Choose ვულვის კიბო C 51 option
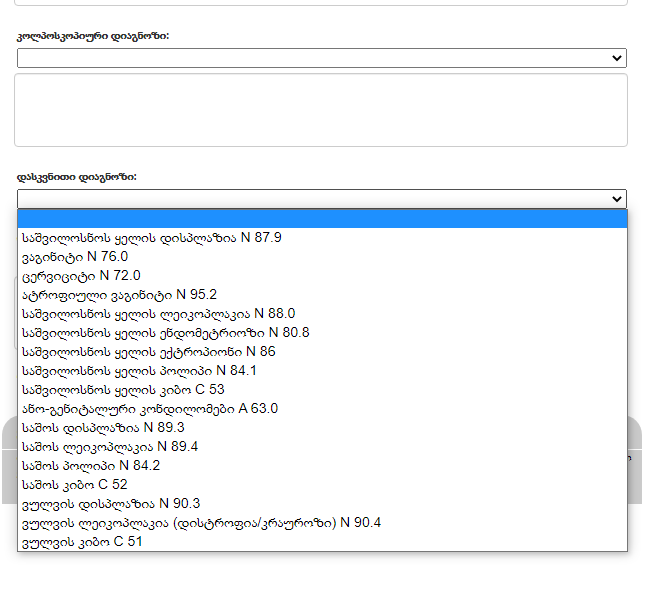Viewport: 647px width, 615px height. (81, 542)
